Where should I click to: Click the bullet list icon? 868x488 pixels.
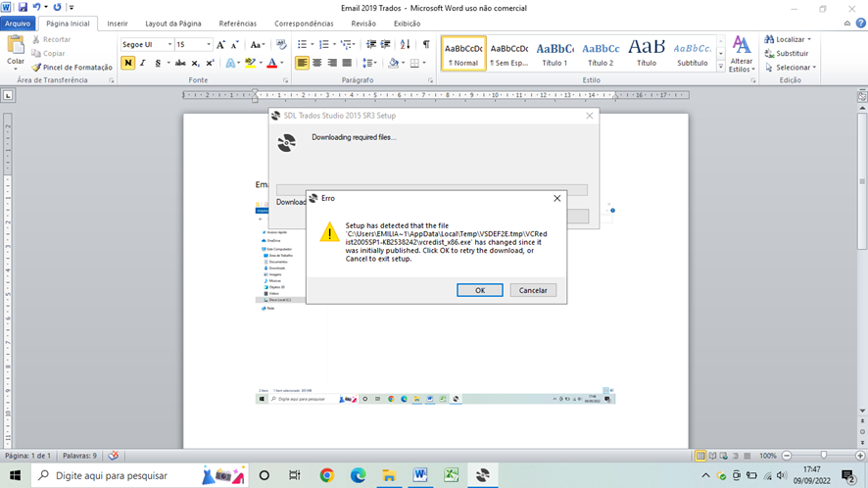pos(302,44)
